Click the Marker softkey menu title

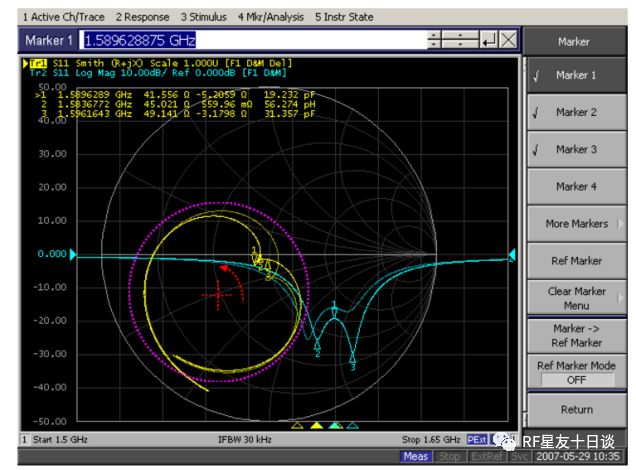click(x=574, y=41)
